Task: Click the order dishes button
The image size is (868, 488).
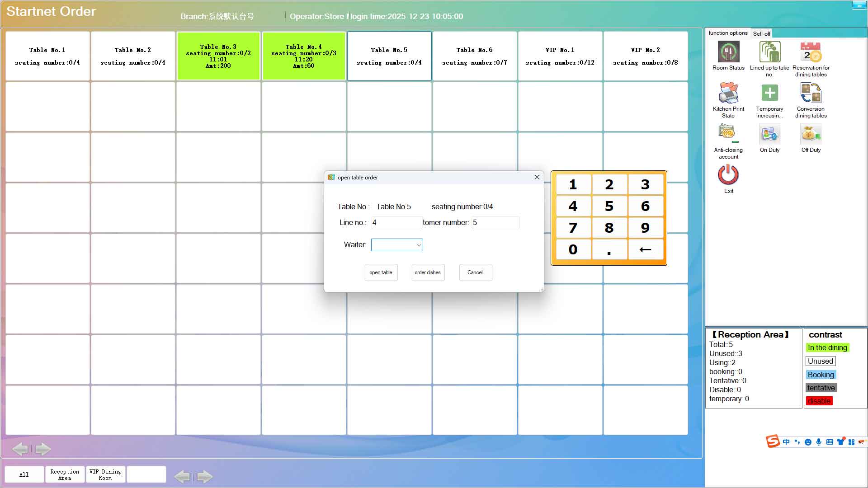Action: pyautogui.click(x=428, y=272)
